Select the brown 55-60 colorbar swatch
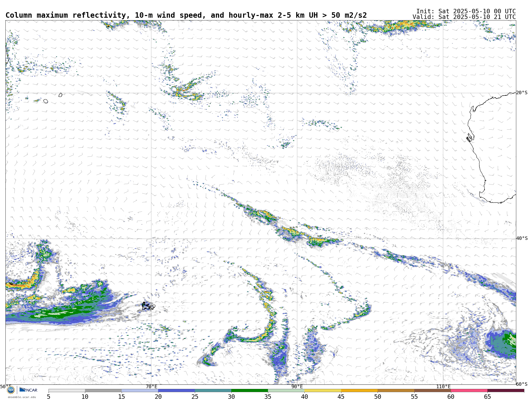Image resolution: width=532 pixels, height=400 pixels. coord(432,391)
